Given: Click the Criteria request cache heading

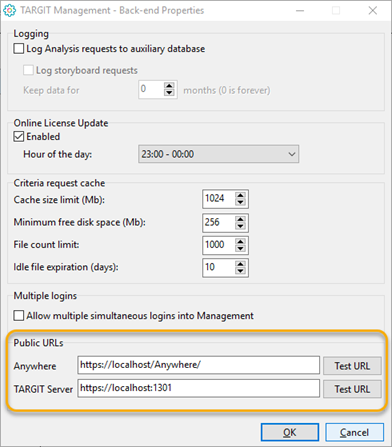Looking at the screenshot, I should pyautogui.click(x=59, y=183).
